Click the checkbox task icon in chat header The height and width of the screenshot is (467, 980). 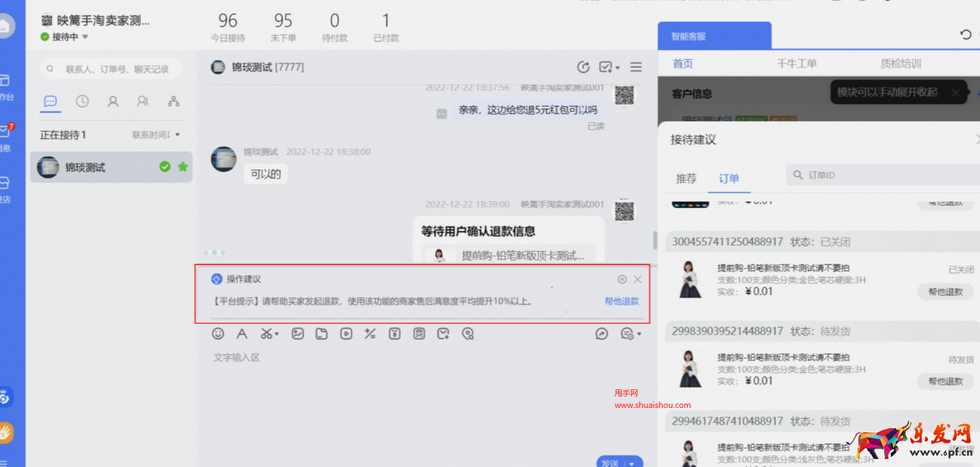click(x=605, y=67)
